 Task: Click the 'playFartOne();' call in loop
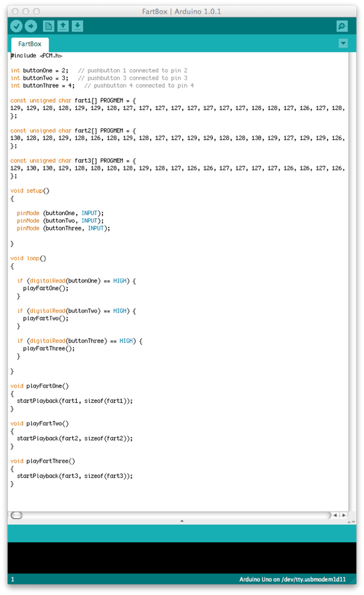[45, 288]
